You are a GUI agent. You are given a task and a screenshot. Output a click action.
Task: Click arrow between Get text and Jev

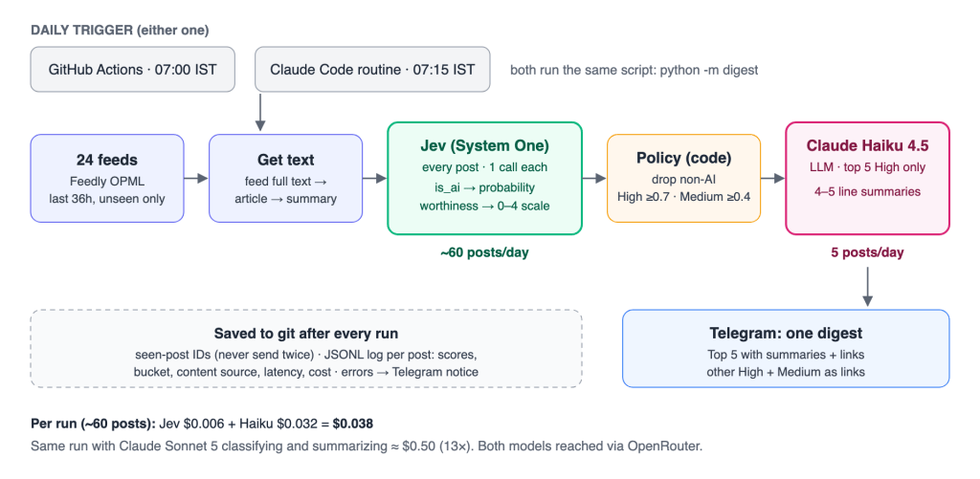coord(375,179)
